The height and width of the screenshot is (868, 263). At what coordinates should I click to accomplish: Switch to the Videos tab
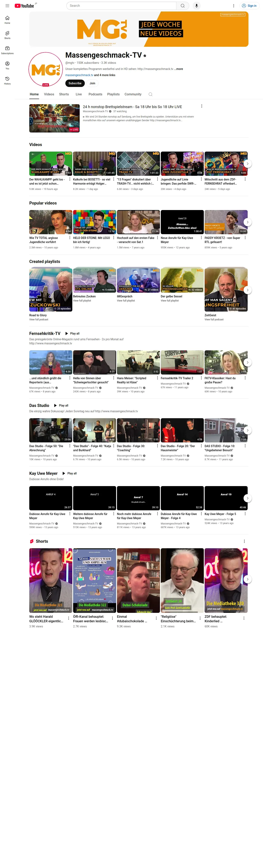click(x=49, y=94)
